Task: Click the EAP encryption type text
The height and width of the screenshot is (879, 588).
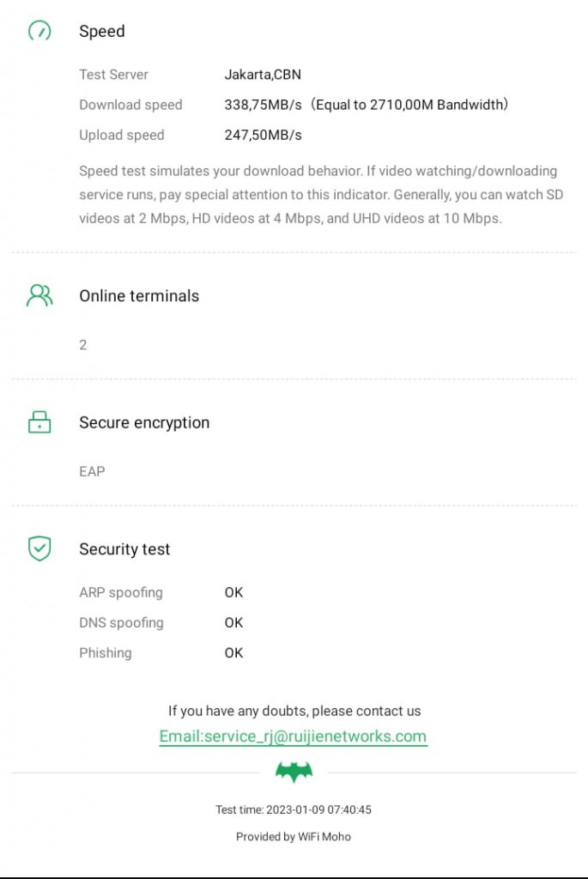Action: click(x=92, y=471)
